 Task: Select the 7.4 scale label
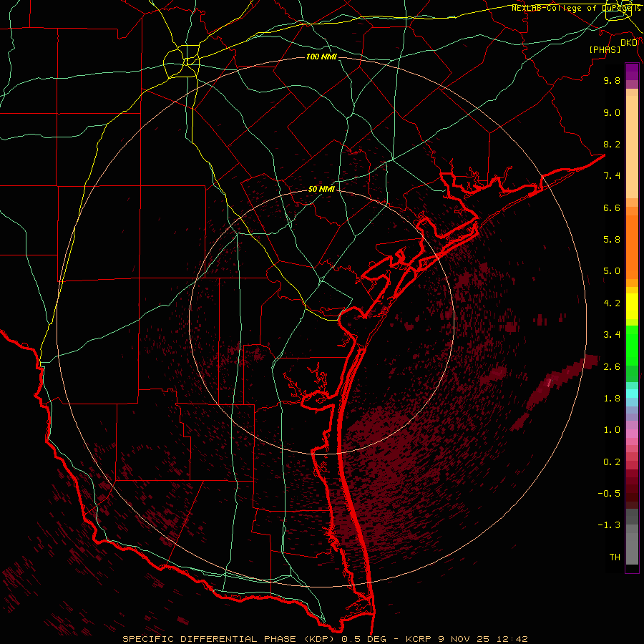612,176
